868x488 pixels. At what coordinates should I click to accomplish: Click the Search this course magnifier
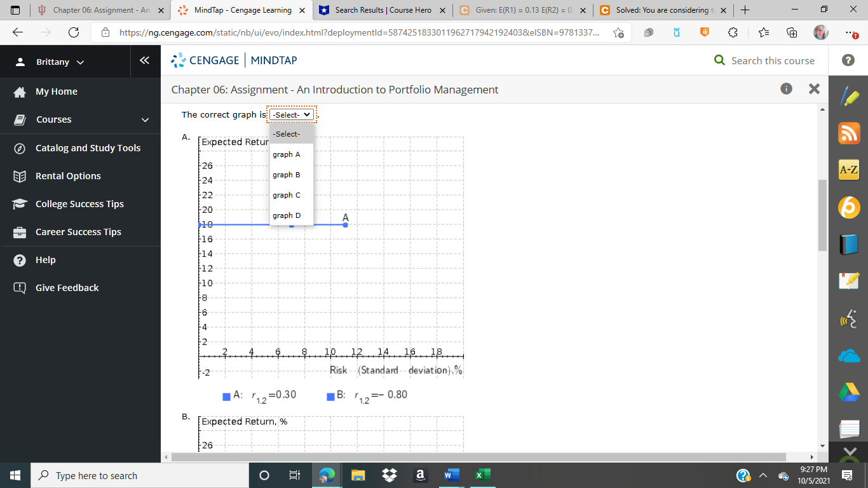[x=719, y=61]
